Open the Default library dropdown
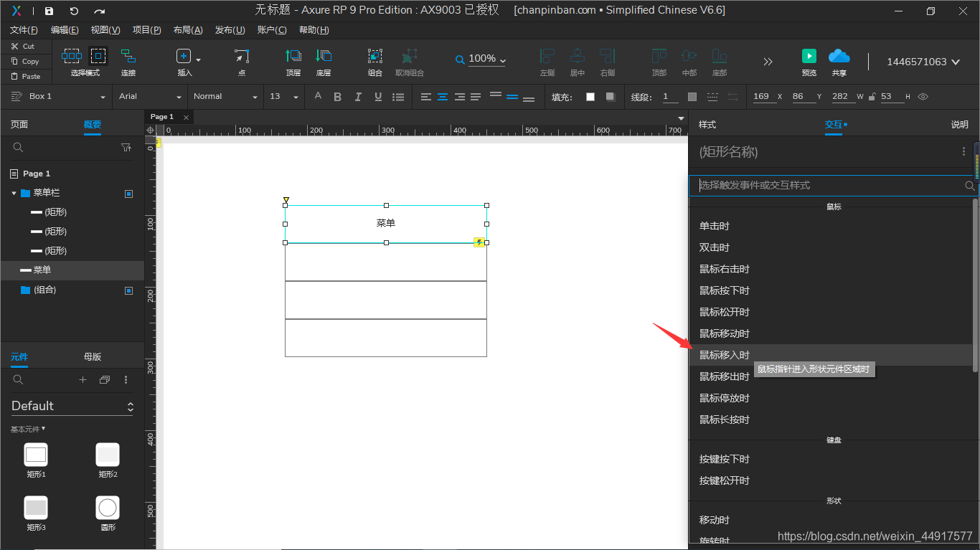Viewport: 980px width, 550px height. [72, 406]
